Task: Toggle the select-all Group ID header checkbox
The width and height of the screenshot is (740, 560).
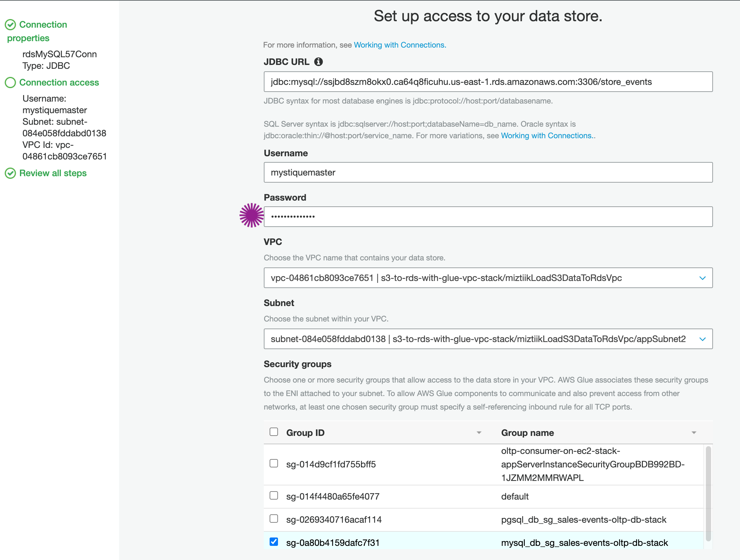Action: (x=274, y=432)
